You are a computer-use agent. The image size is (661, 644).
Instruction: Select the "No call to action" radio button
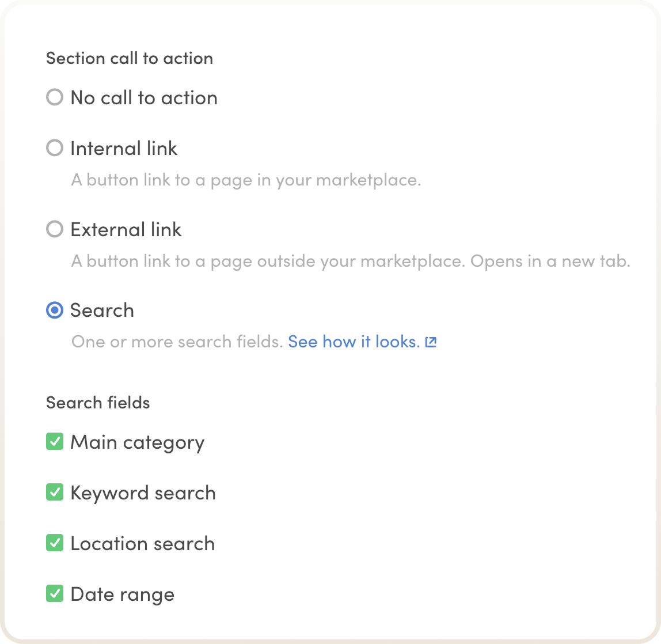[55, 97]
